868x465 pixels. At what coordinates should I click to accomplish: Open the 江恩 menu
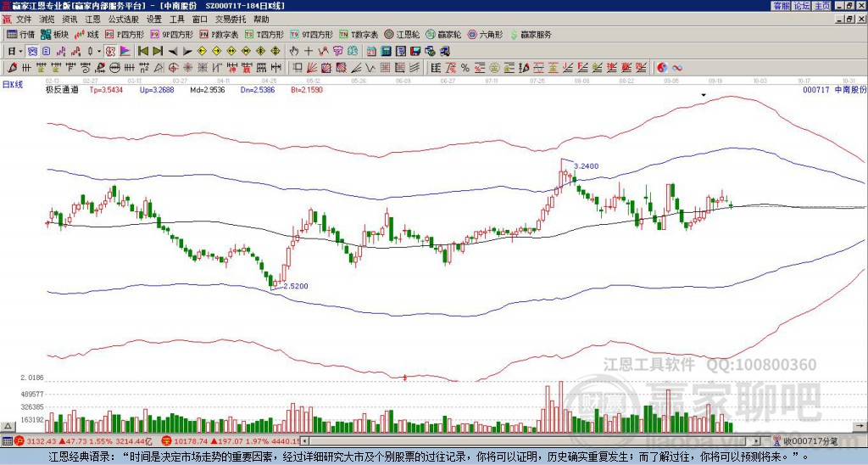92,20
